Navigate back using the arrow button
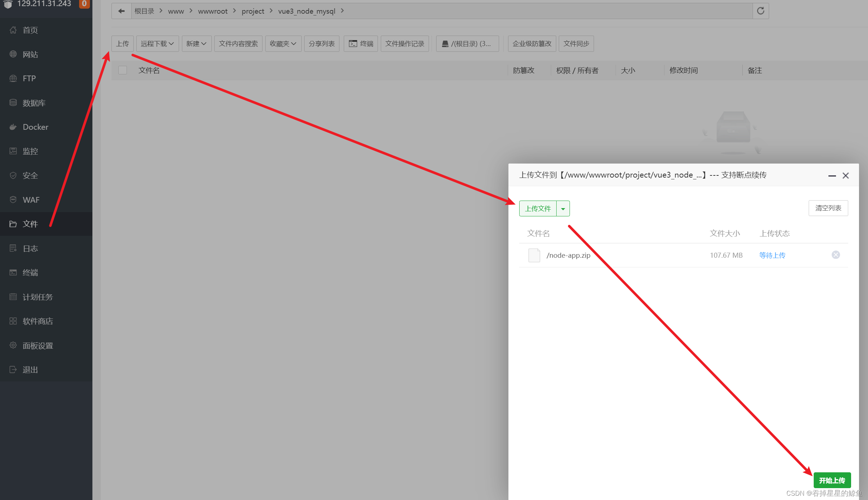 click(121, 11)
